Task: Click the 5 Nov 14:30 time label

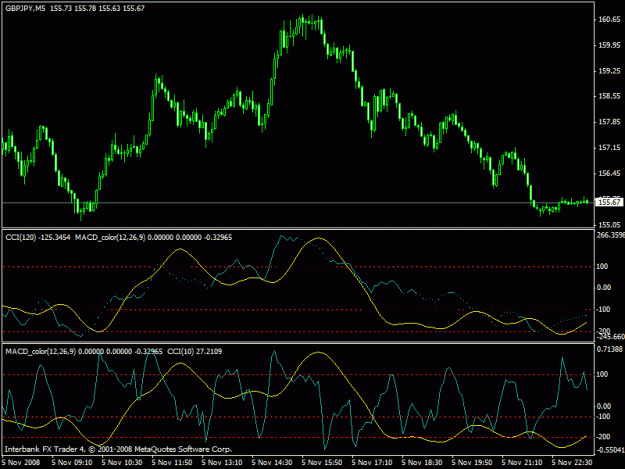Action: 272,463
